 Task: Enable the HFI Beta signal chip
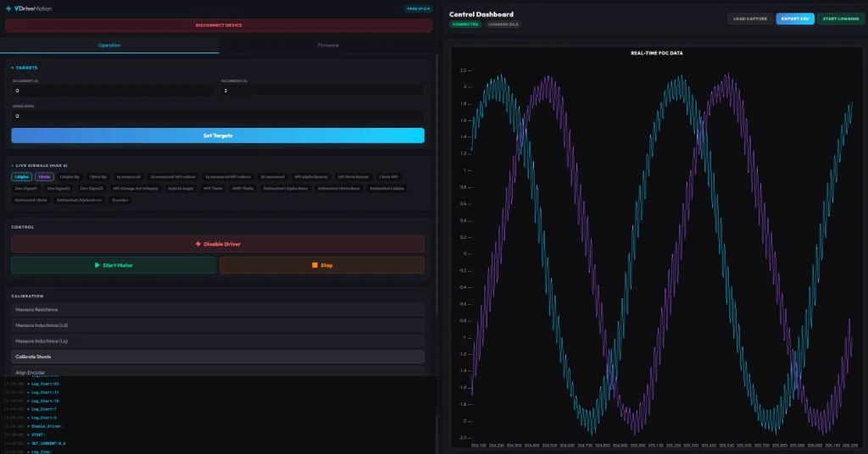click(x=353, y=177)
